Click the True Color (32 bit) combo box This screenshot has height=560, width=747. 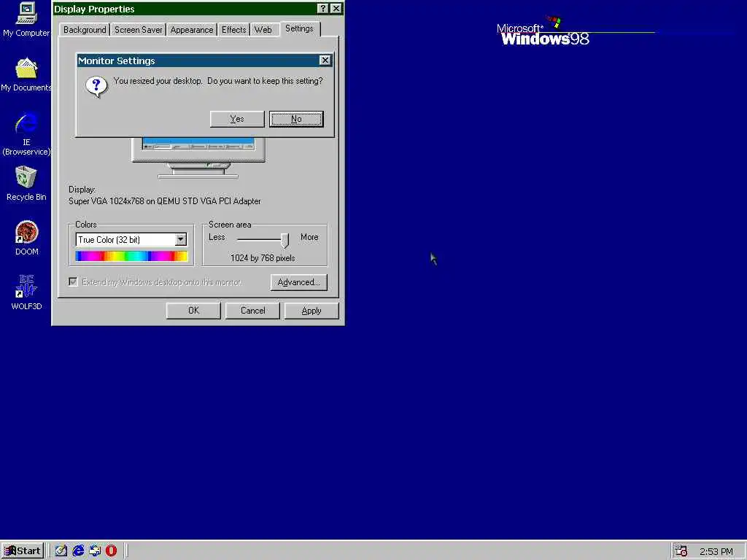[x=131, y=239]
